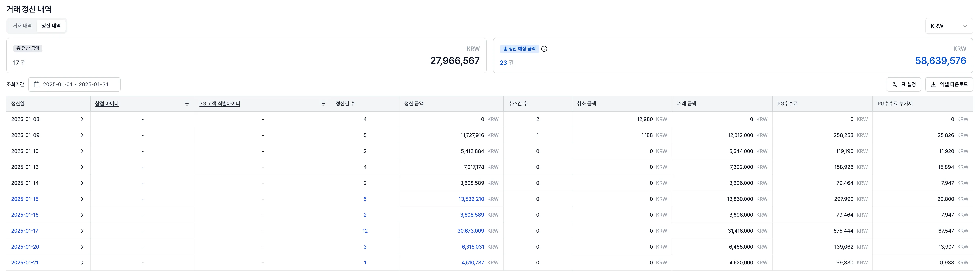Select the 정산 내역 tab
Screen dimensions: 980x280
click(51, 26)
